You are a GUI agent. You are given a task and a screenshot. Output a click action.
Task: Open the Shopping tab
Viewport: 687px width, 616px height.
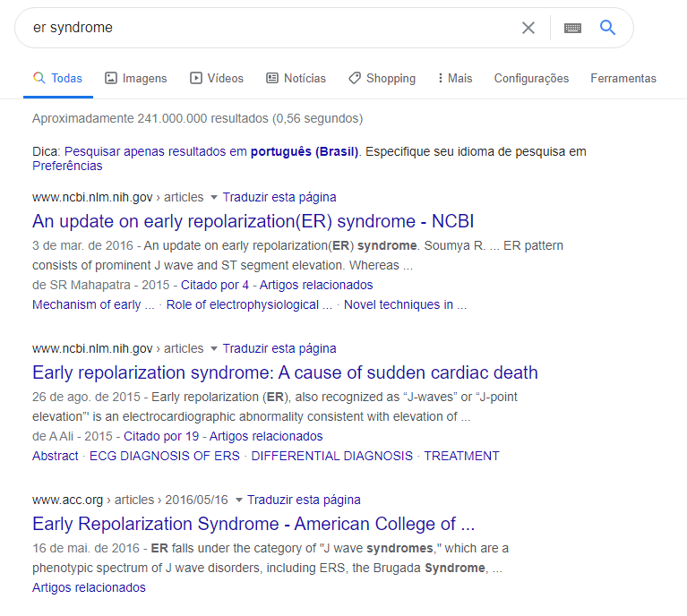(x=382, y=78)
